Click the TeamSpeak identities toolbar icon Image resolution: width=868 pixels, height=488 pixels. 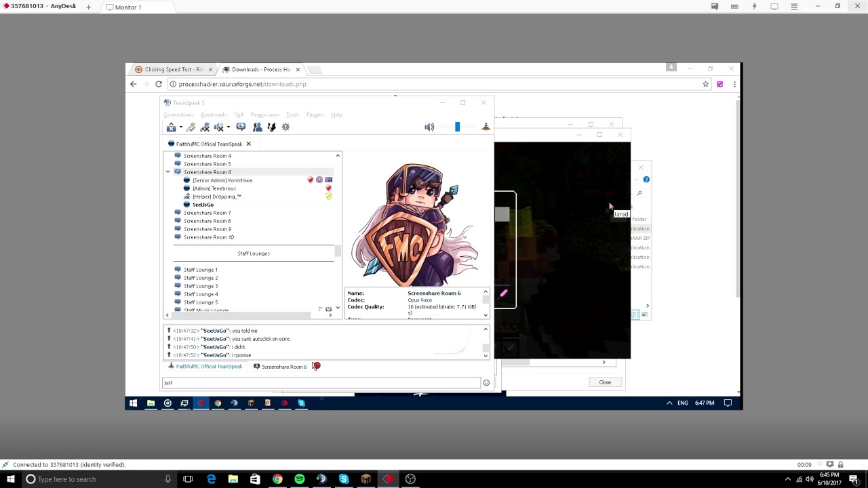[271, 127]
